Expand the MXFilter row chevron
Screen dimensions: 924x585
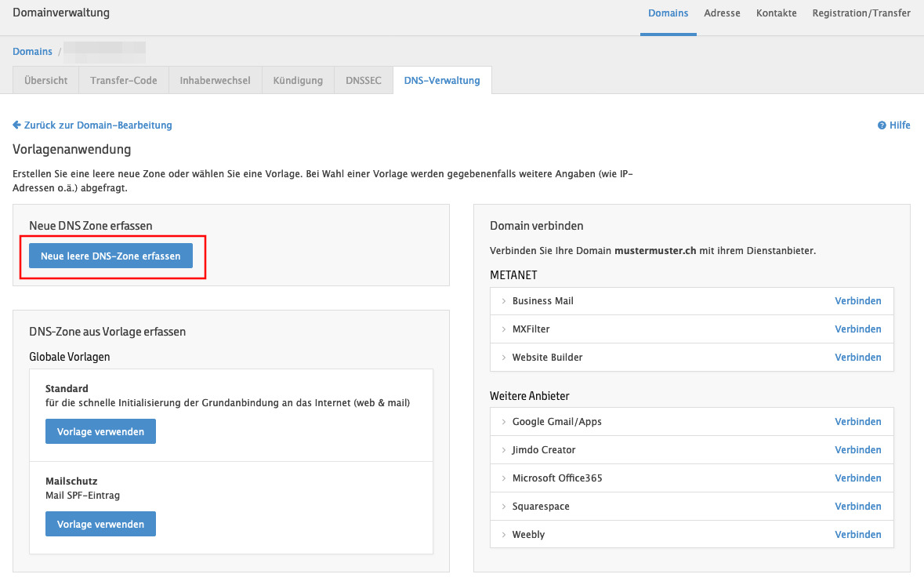coord(503,329)
